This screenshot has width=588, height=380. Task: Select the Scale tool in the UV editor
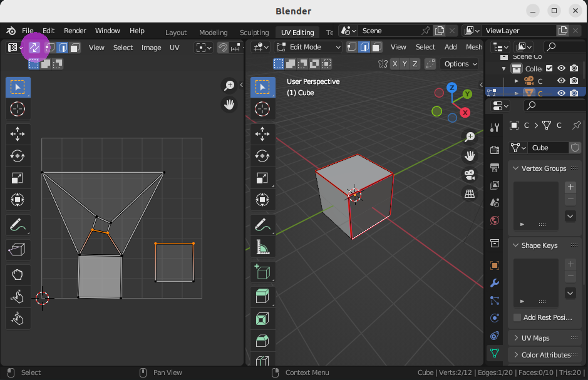coord(18,177)
